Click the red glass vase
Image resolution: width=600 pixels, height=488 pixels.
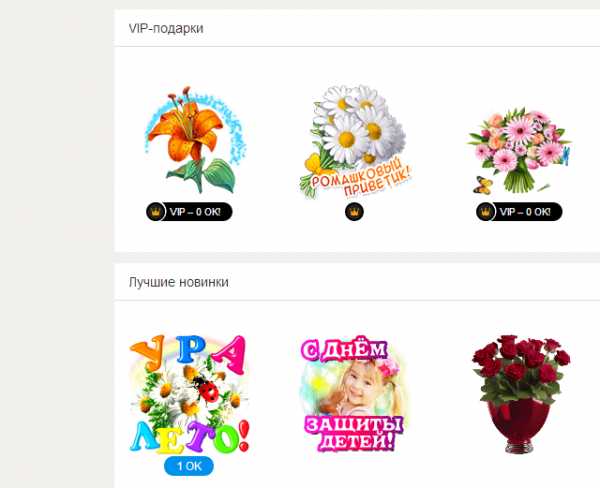[518, 426]
